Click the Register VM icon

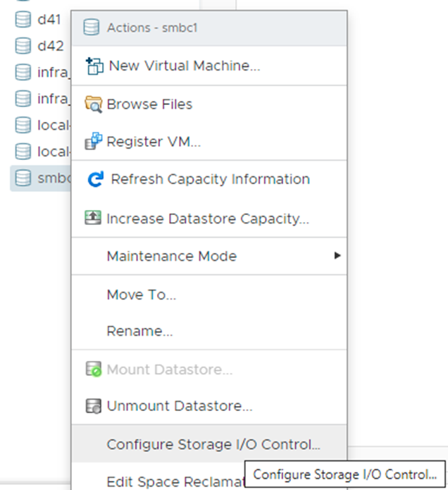tap(94, 142)
